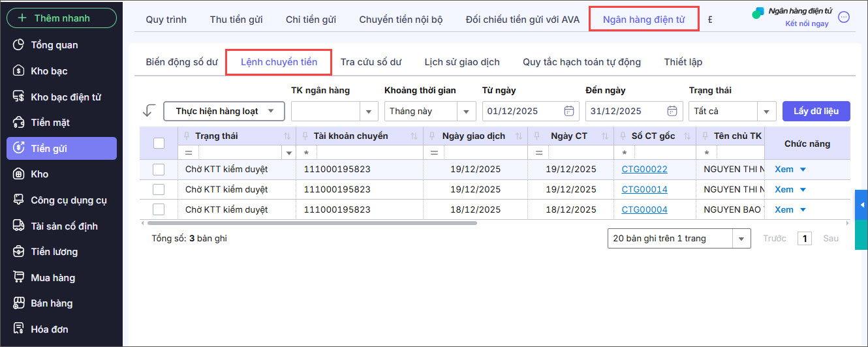Click Lấy dữ liệu button

[816, 111]
